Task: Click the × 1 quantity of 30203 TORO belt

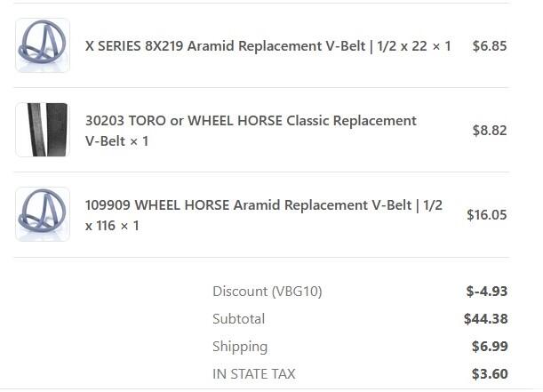Action: coord(140,141)
